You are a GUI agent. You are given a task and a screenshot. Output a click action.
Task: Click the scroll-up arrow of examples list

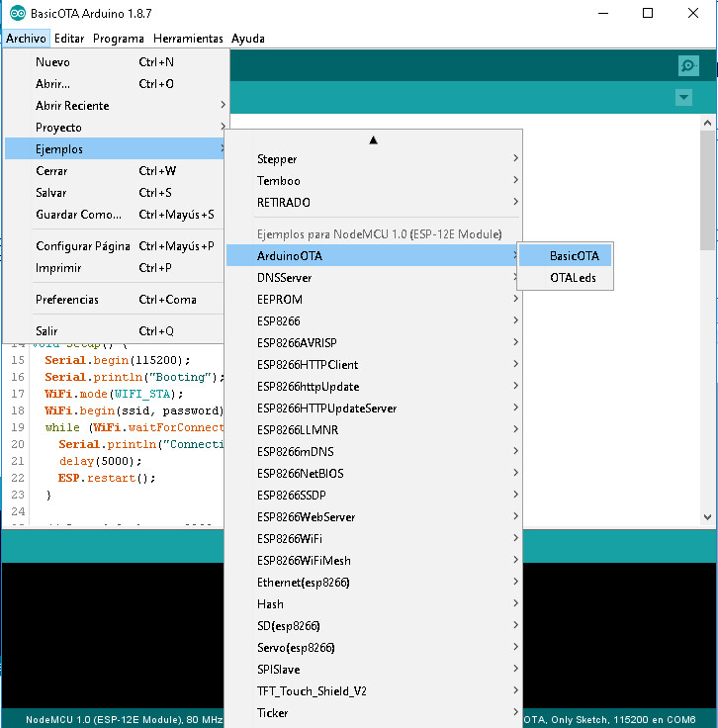coord(373,139)
